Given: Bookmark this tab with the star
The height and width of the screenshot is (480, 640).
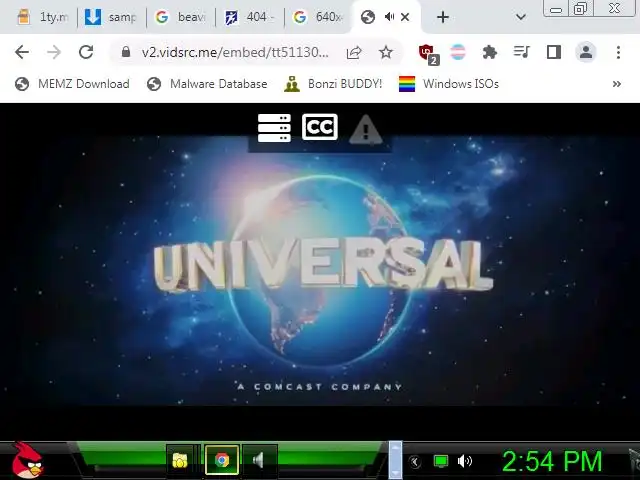Looking at the screenshot, I should (x=386, y=53).
